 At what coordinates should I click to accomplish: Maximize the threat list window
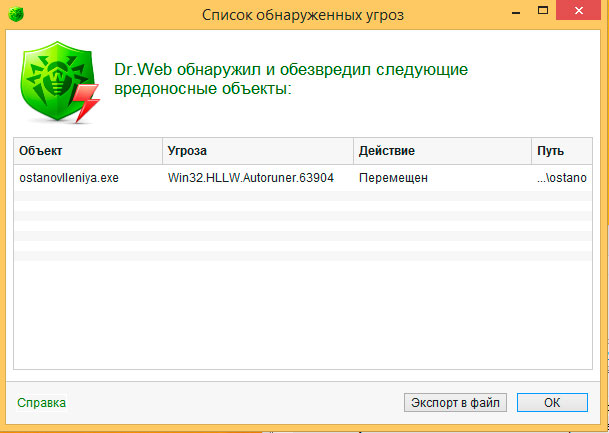click(543, 10)
